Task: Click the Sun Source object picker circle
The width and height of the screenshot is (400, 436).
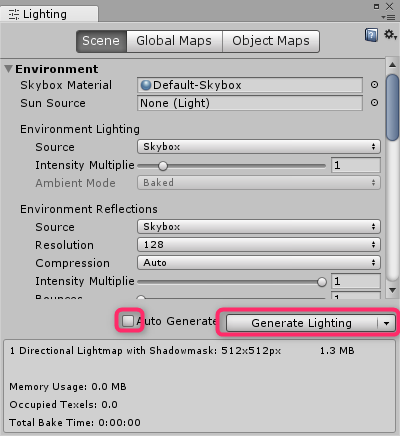Action: [x=374, y=103]
